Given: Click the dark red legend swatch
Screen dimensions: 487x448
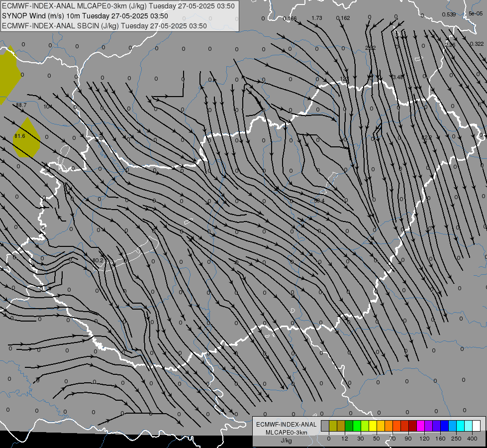Looking at the screenshot, I should coord(413,426).
